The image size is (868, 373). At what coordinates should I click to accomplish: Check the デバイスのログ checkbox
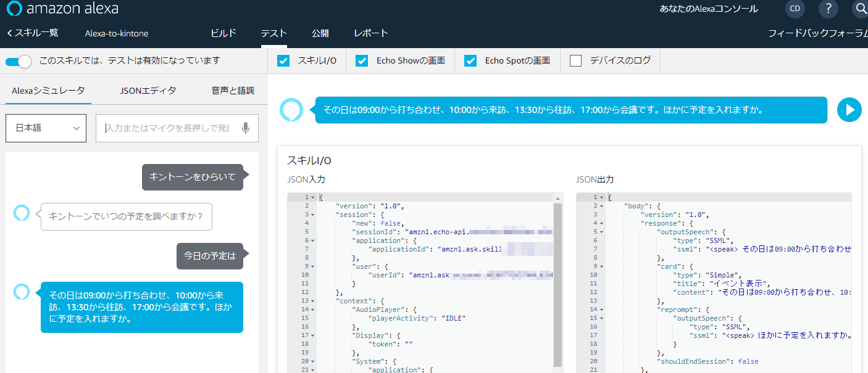(x=575, y=60)
